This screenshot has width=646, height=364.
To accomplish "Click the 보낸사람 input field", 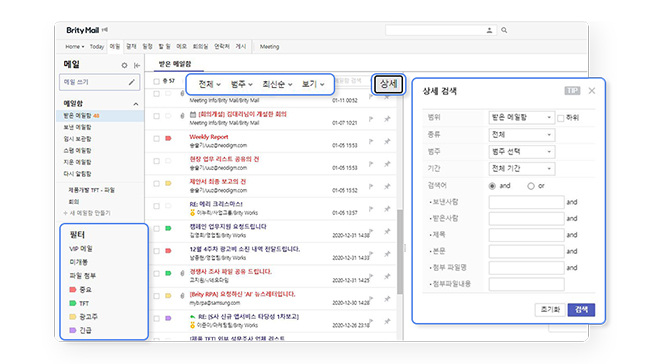I will coord(526,202).
